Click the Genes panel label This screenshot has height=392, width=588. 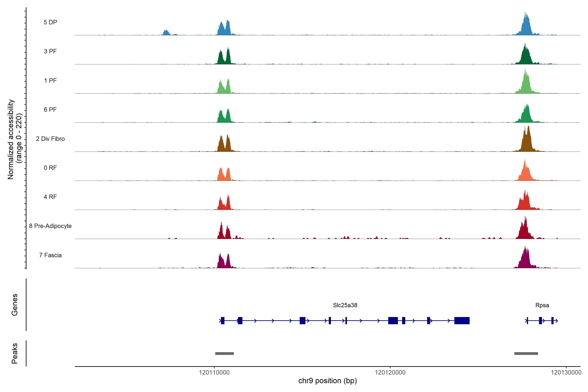[x=15, y=305]
